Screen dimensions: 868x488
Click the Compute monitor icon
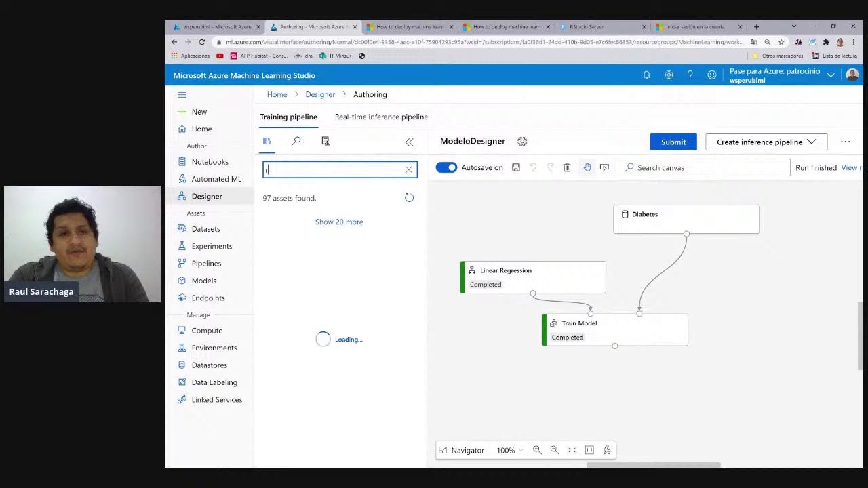182,331
